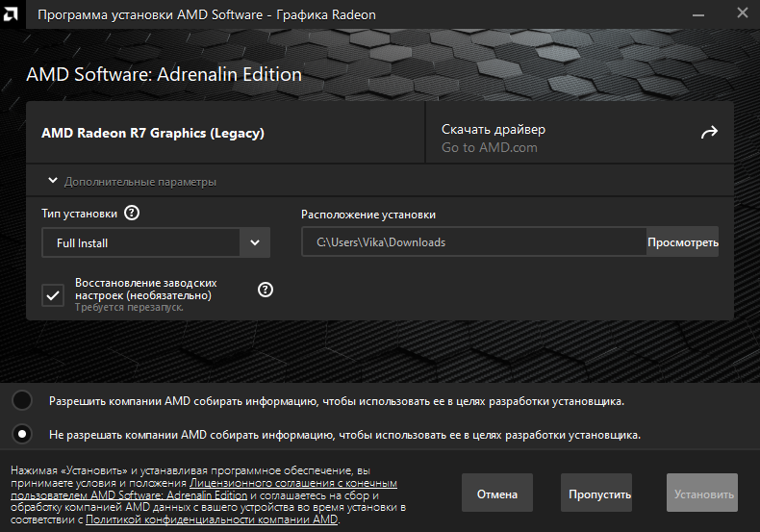
Task: Select AMD Radeon R7 Graphics (Legacy) entry
Action: click(x=153, y=133)
